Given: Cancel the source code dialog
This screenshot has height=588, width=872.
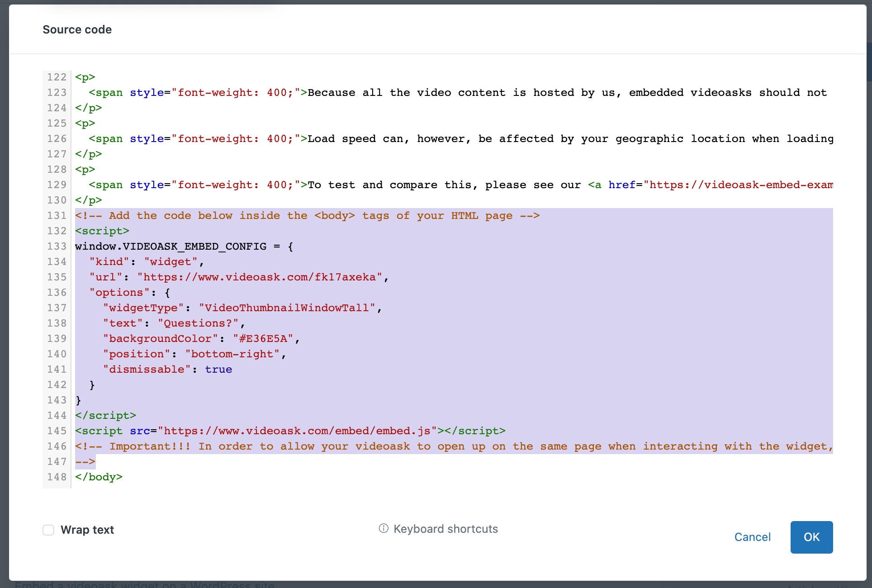Looking at the screenshot, I should [752, 537].
